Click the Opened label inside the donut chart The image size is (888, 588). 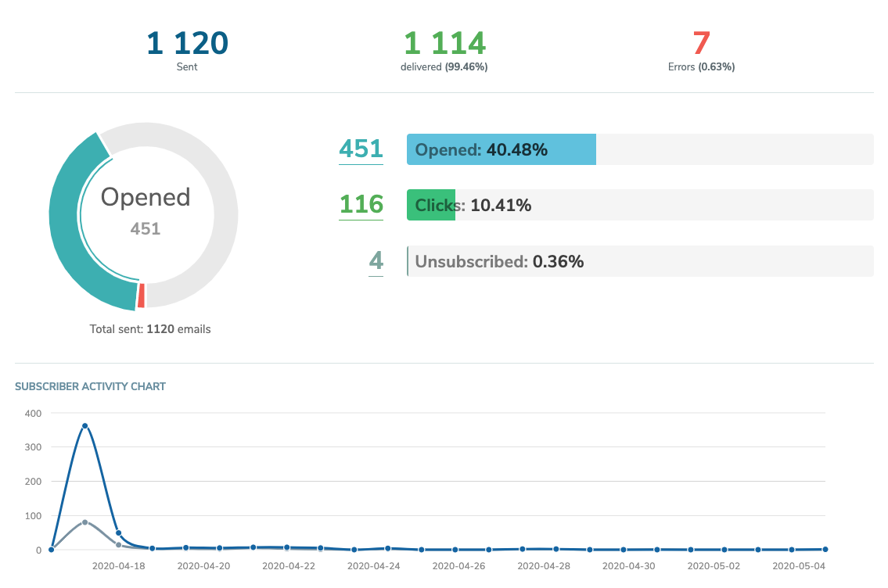[x=145, y=197]
